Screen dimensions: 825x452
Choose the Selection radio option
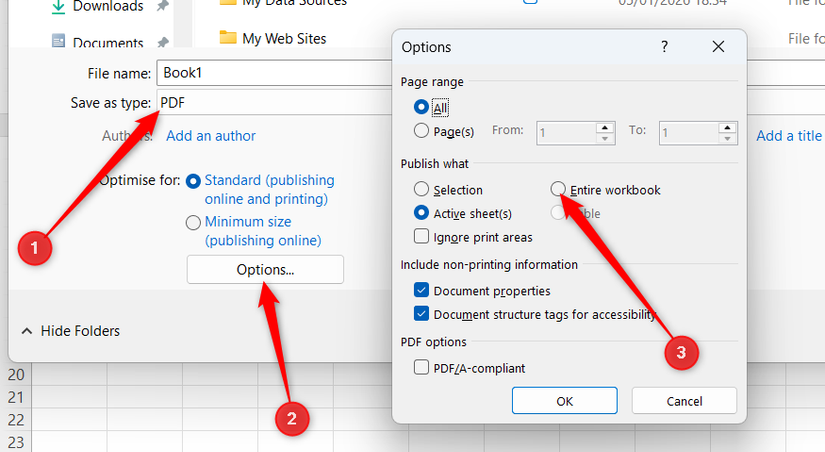pos(421,189)
